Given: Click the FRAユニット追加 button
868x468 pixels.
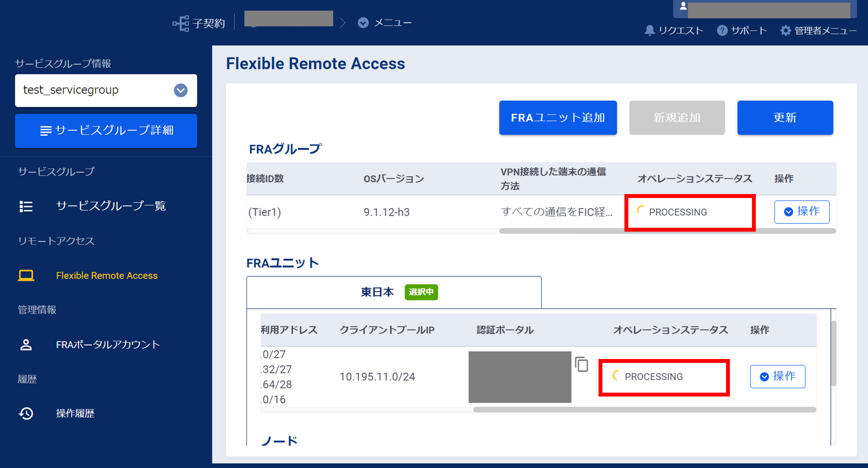Looking at the screenshot, I should coord(558,118).
